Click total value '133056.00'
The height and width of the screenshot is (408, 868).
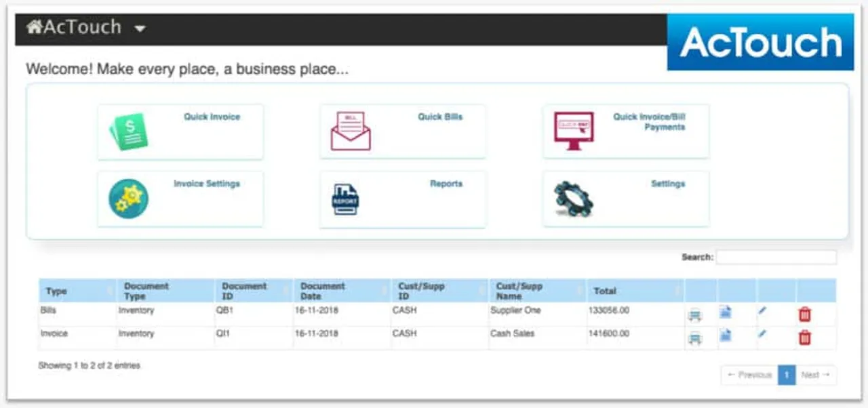pos(609,310)
